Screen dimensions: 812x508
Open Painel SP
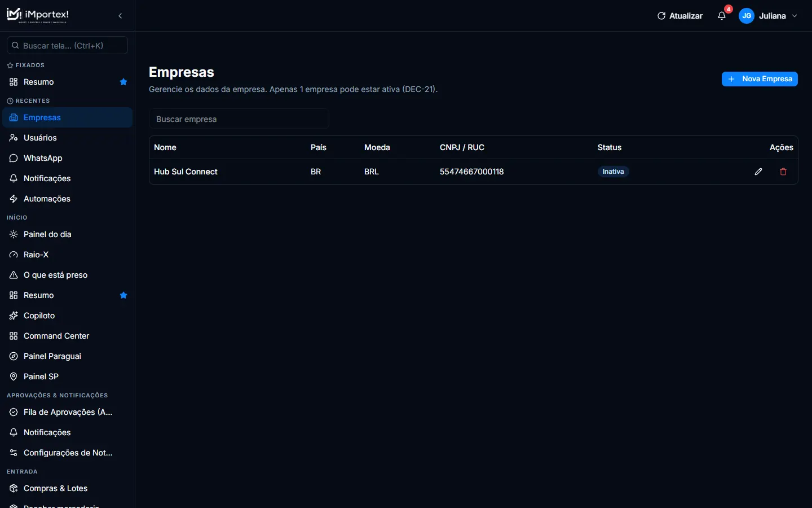click(x=68, y=376)
